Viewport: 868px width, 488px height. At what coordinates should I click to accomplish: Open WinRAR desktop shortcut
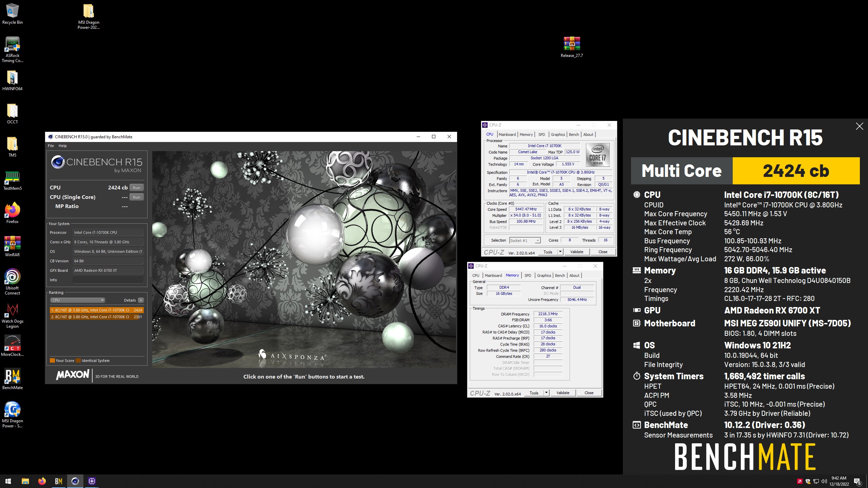(12, 247)
